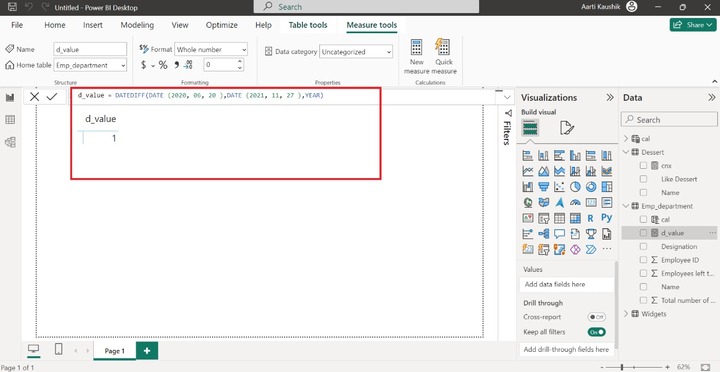Apply percentage format

(x=163, y=65)
